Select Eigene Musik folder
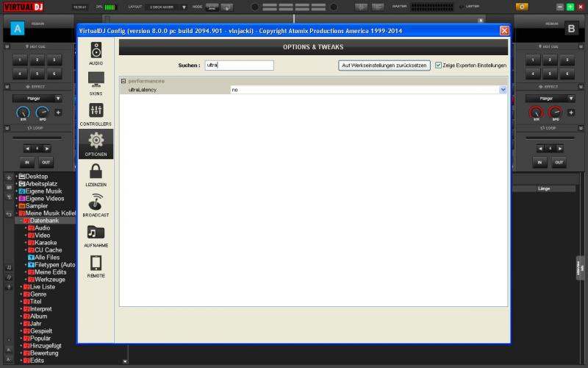 (x=43, y=191)
